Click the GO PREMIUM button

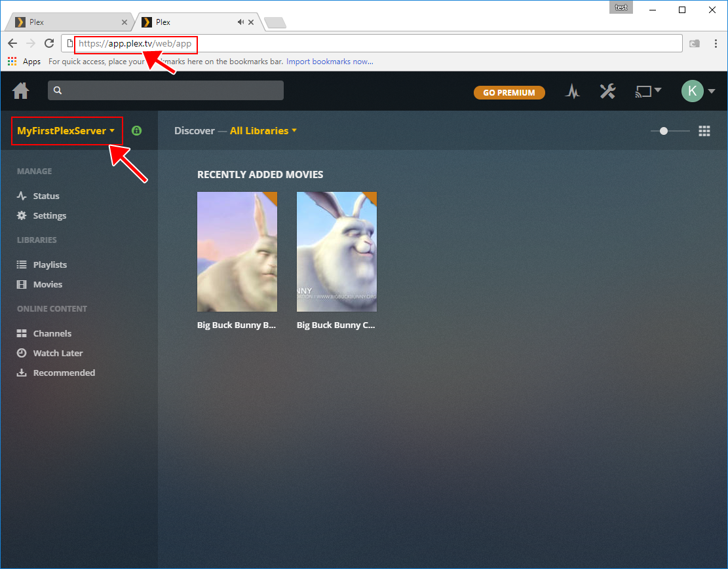509,92
